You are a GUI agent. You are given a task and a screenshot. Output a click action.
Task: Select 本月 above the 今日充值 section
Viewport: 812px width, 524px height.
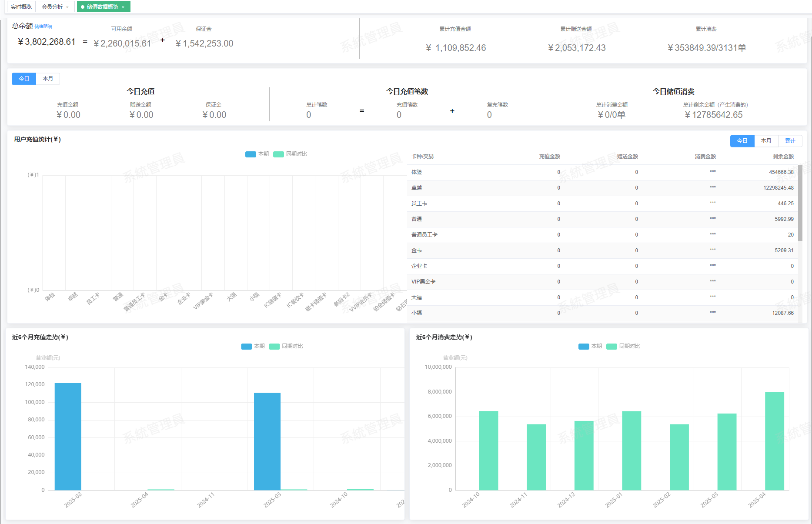click(x=48, y=79)
